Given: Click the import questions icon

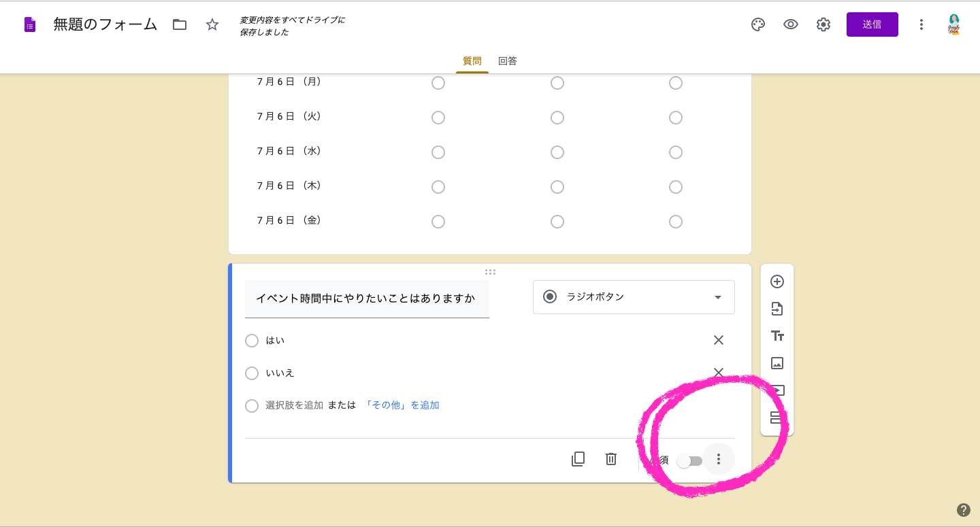Looking at the screenshot, I should pyautogui.click(x=777, y=309).
